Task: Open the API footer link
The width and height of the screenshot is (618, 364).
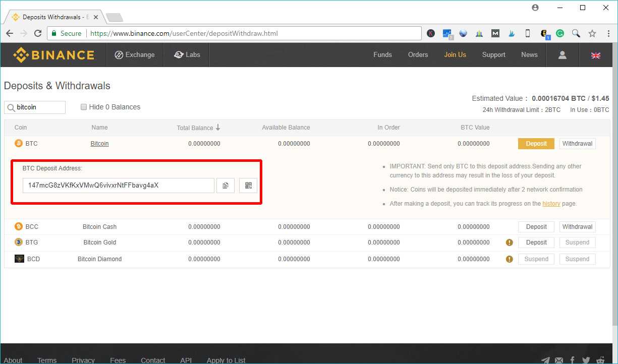Action: pyautogui.click(x=186, y=360)
